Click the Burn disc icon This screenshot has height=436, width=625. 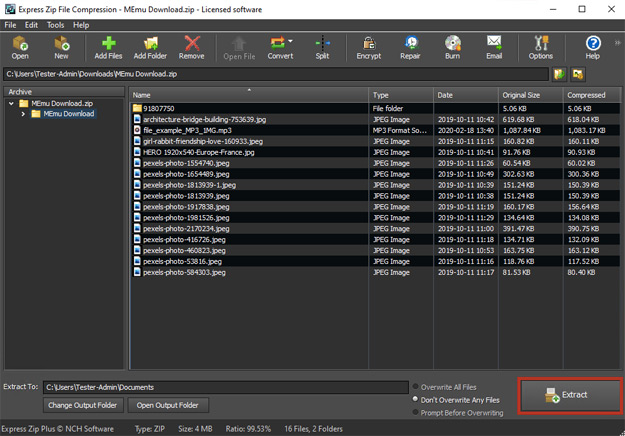pyautogui.click(x=453, y=48)
